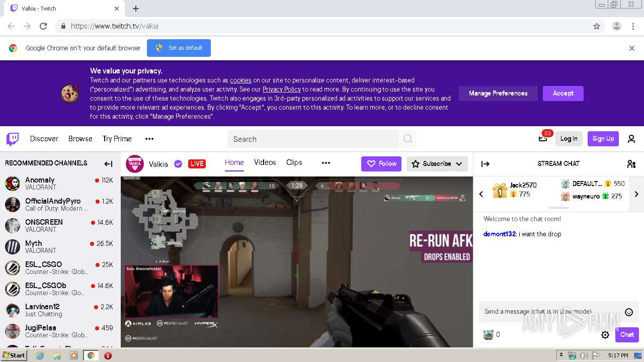The image size is (644, 362).
Task: Open Chrome profile avatar
Action: pos(616,26)
